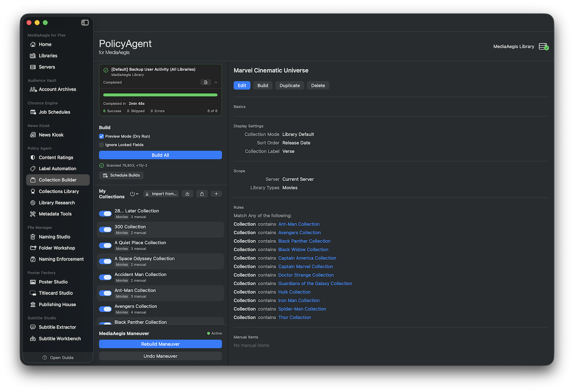Image resolution: width=574 pixels, height=392 pixels.
Task: Click the share/export collections icon
Action: click(202, 194)
